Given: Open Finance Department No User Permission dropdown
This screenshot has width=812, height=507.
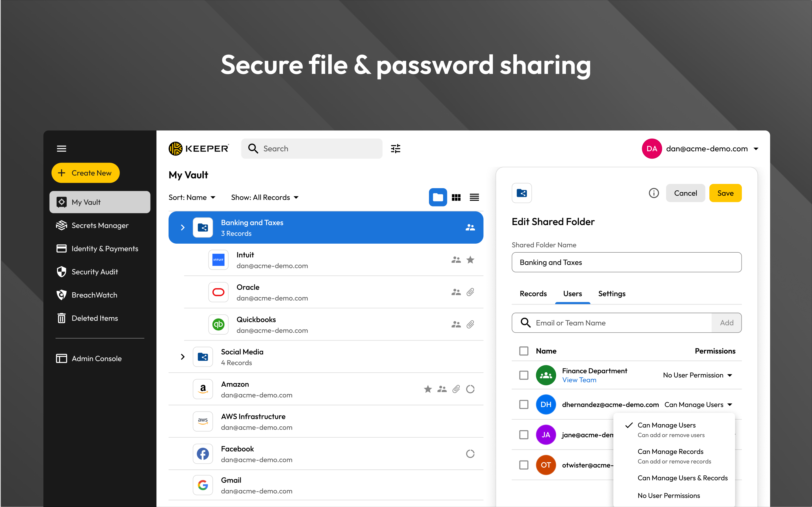Looking at the screenshot, I should tap(698, 375).
